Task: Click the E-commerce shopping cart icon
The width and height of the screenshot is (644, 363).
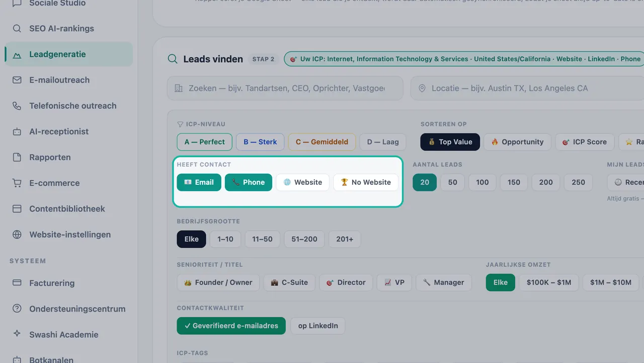Action: 17,183
